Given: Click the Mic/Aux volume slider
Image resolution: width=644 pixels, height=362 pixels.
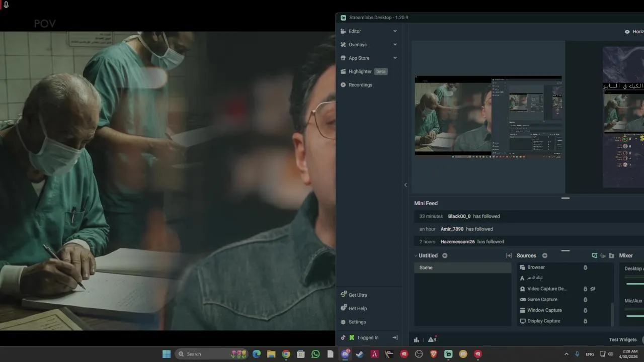Looking at the screenshot, I should (635, 315).
